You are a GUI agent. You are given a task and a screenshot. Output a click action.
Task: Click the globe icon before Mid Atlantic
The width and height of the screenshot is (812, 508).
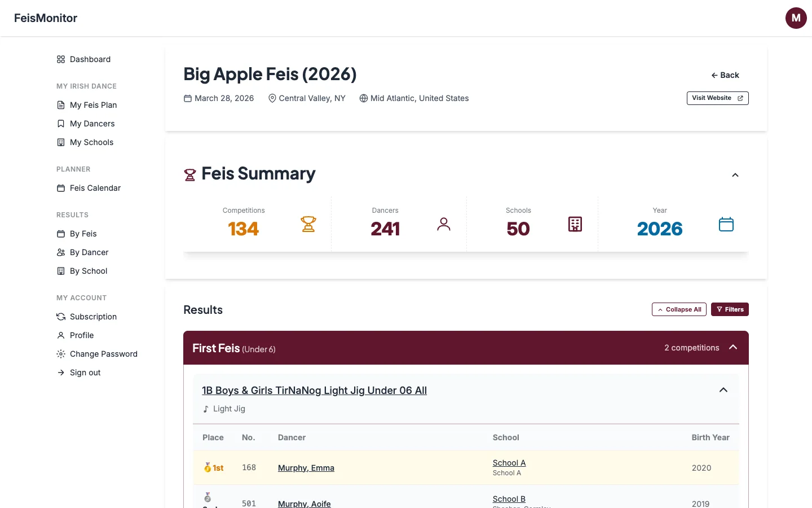[363, 98]
